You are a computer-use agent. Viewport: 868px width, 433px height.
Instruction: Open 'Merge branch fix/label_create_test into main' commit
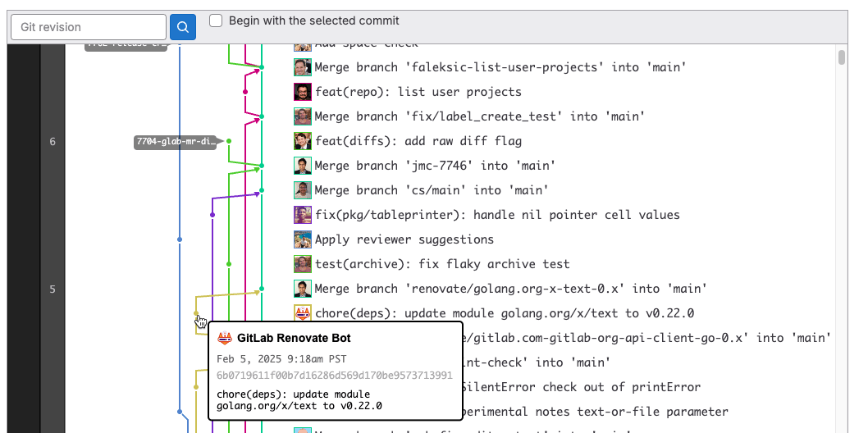pyautogui.click(x=479, y=116)
